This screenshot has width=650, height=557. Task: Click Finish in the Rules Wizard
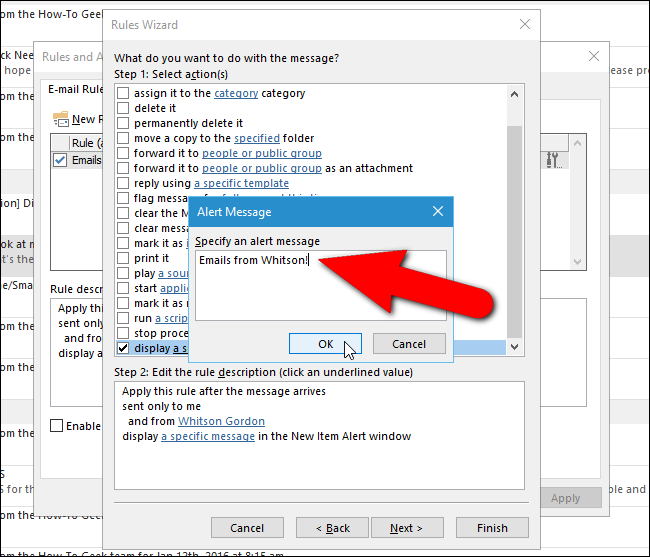(x=492, y=528)
